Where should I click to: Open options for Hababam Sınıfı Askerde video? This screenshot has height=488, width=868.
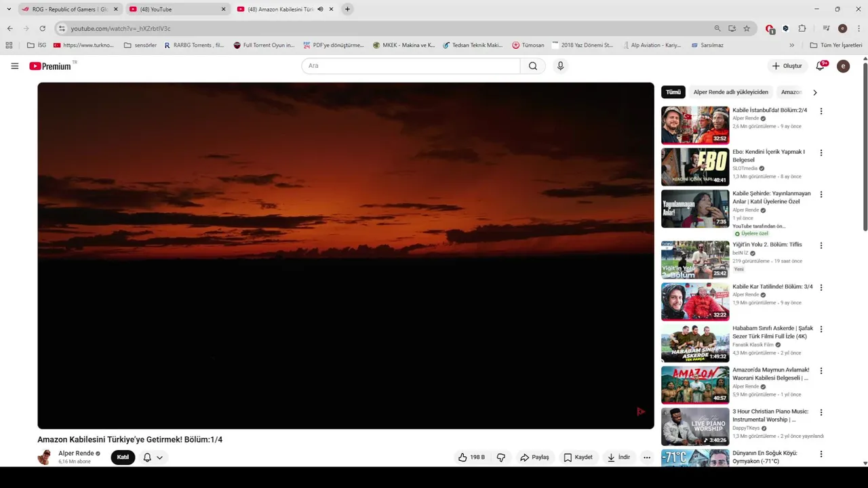tap(821, 329)
